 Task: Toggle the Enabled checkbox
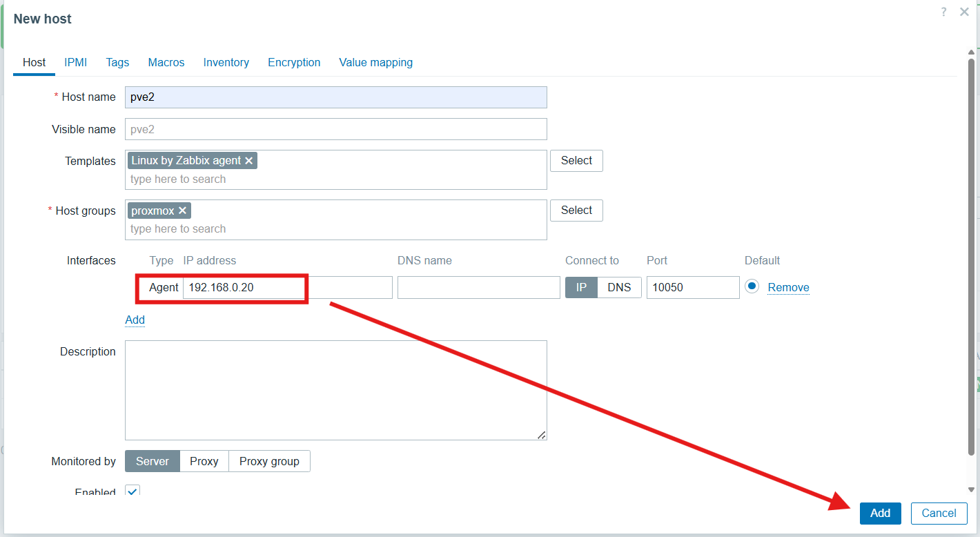tap(133, 491)
